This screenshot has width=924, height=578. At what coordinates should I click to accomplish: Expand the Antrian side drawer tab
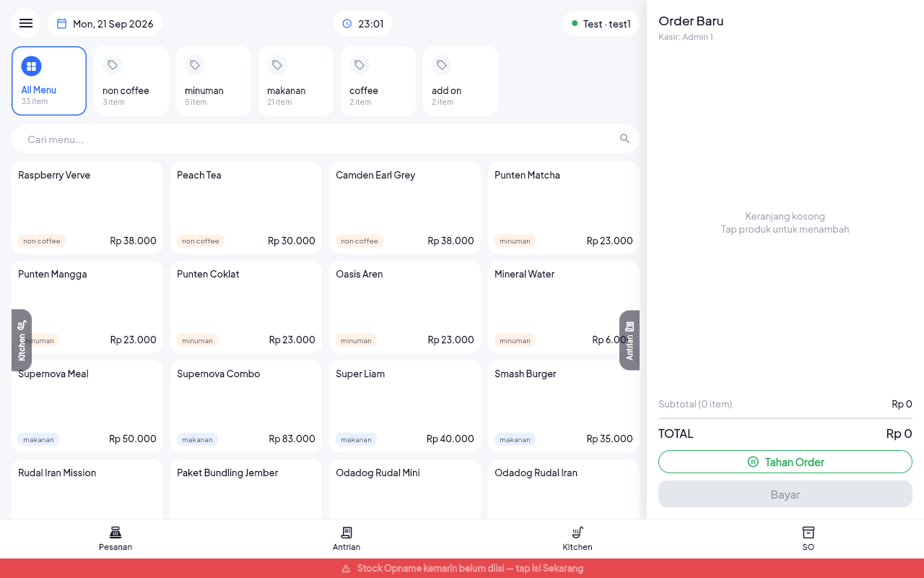coord(629,340)
